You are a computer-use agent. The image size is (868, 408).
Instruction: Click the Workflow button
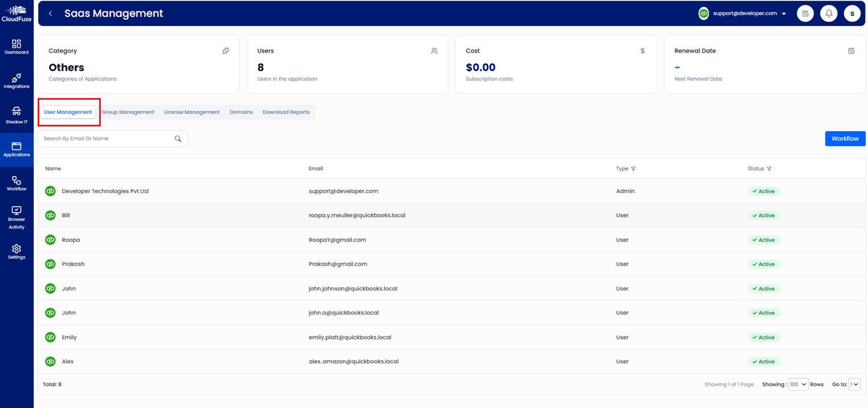coord(845,138)
